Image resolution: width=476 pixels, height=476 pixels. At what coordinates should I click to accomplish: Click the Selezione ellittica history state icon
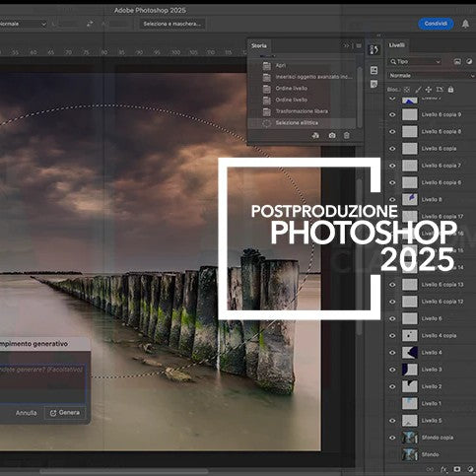(267, 123)
